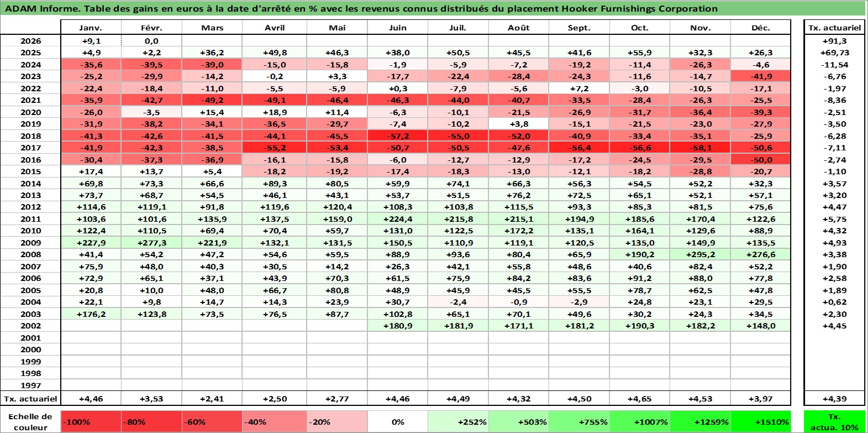
Task: Select the 2009 row label
Action: [30, 243]
